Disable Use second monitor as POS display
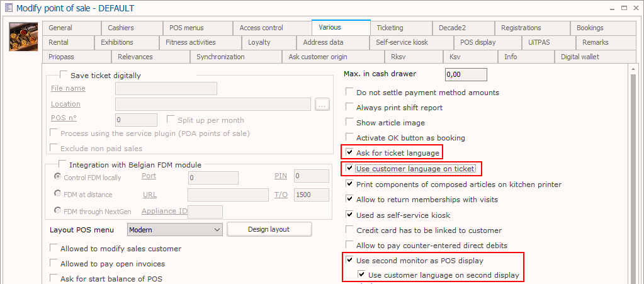Viewport: 644px width, 284px height. pos(349,261)
